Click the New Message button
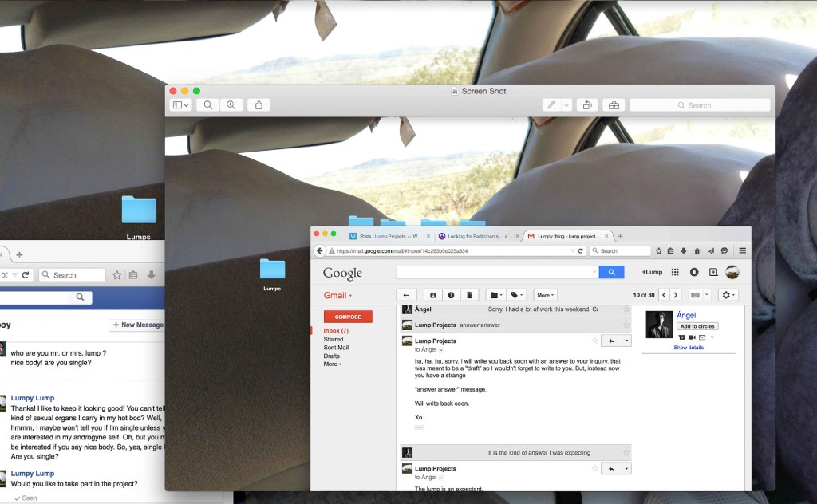This screenshot has width=817, height=504. coord(137,325)
